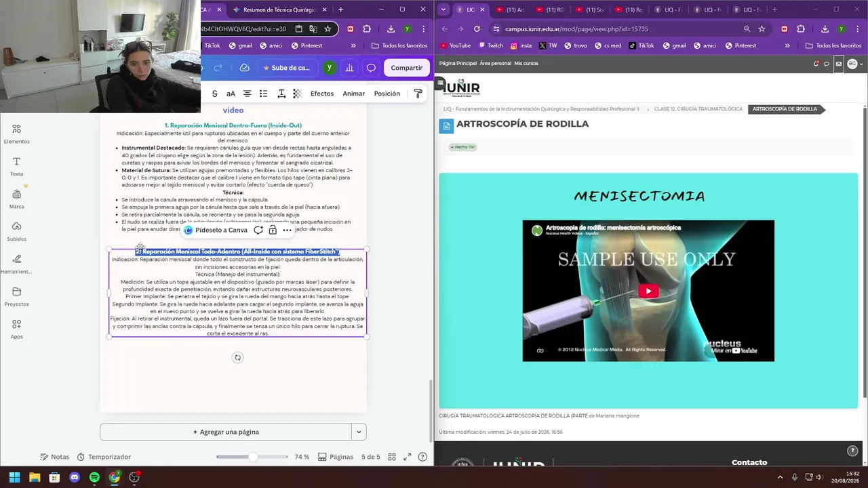Open CLASE 12, CIRUGÍA TRAUMATOLÓGICA breadcrumb

pos(698,109)
